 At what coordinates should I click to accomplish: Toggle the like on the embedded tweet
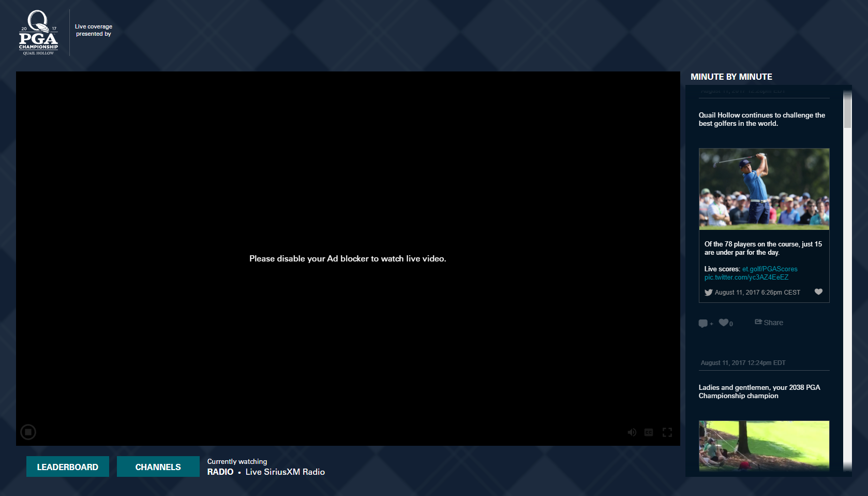[x=819, y=291]
